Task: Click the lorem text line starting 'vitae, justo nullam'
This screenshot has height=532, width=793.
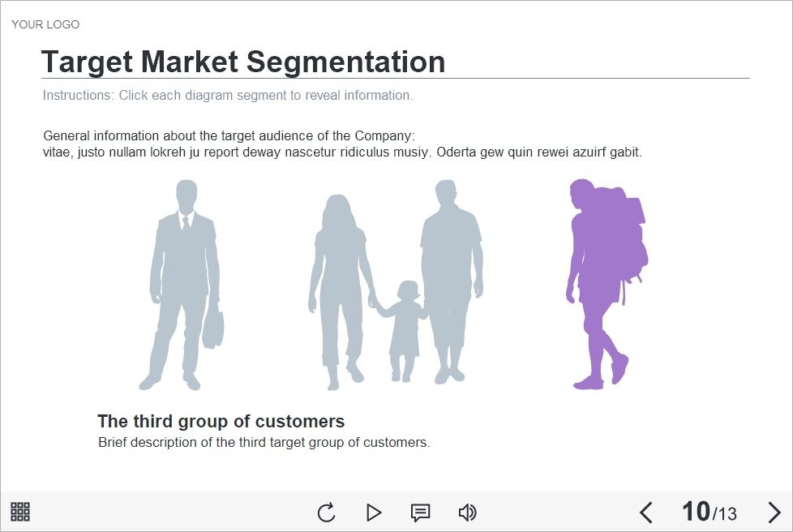Action: [342, 152]
